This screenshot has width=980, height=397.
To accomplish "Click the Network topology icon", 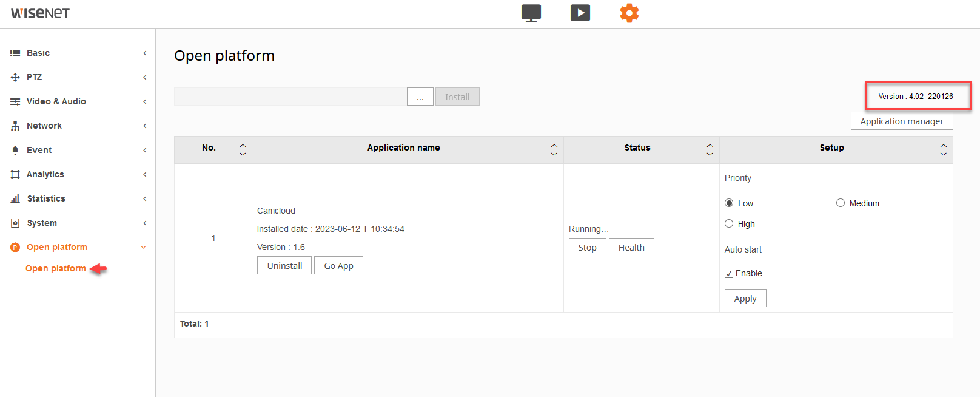I will (x=15, y=126).
